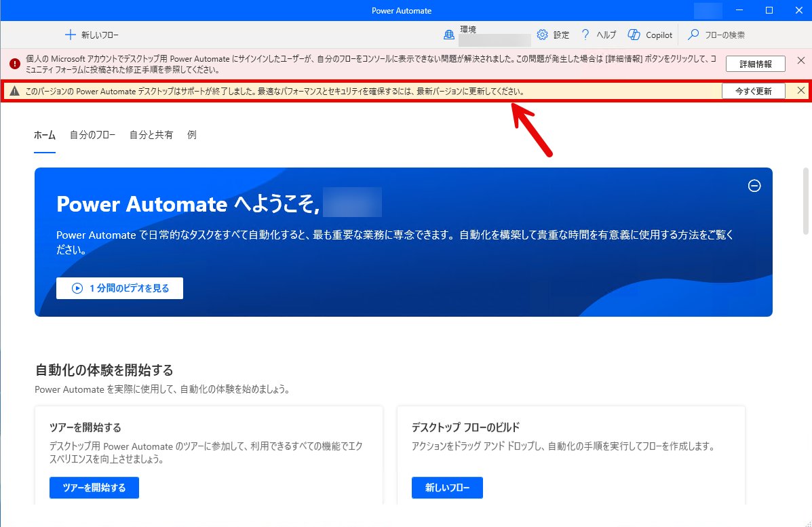Open the Copilot icon in toolbar
This screenshot has width=812, height=527.
pyautogui.click(x=634, y=35)
